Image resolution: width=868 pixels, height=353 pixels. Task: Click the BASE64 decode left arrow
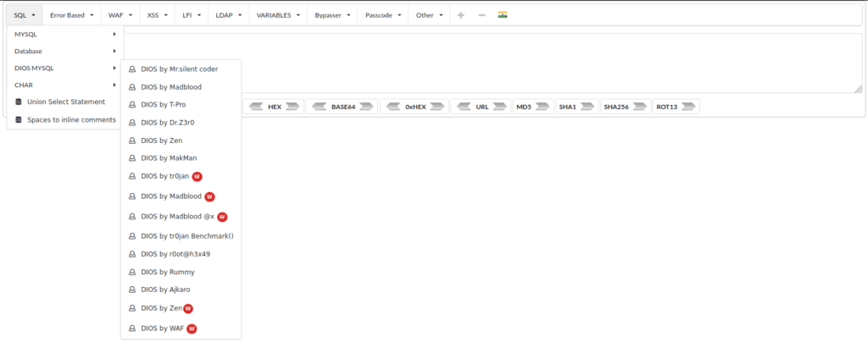pyautogui.click(x=320, y=108)
